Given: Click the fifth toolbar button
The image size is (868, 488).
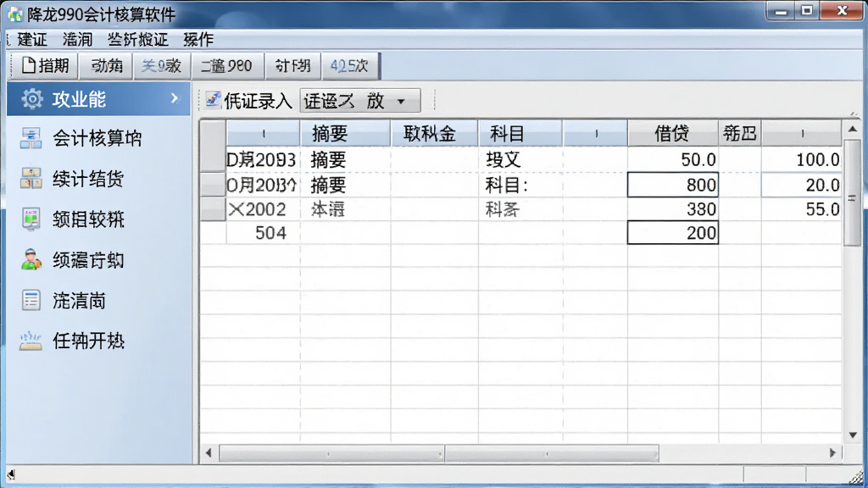Looking at the screenshot, I should coord(292,66).
